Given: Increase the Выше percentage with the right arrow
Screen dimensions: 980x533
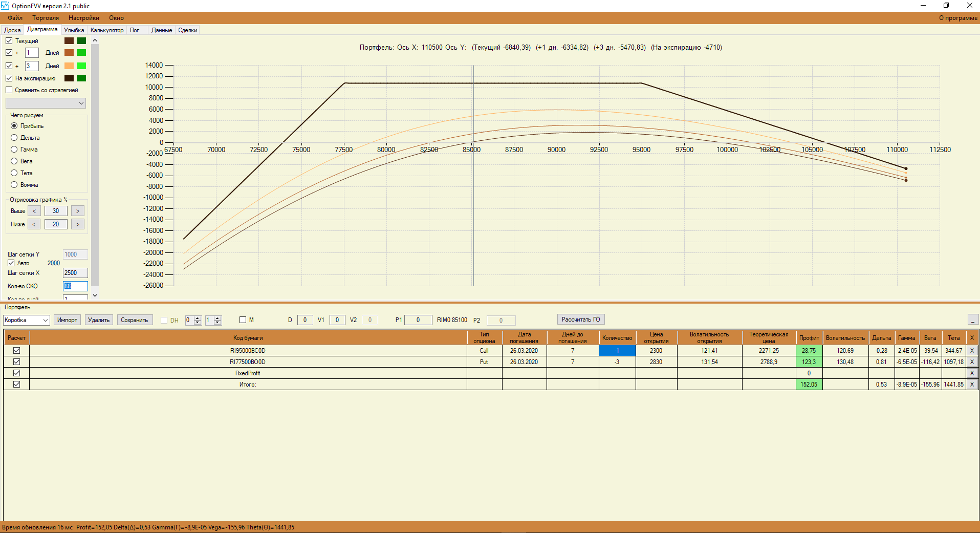Looking at the screenshot, I should tap(78, 211).
